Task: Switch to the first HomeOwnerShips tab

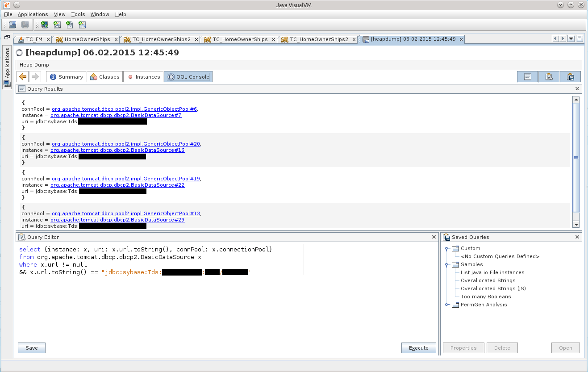Action: pyautogui.click(x=86, y=39)
